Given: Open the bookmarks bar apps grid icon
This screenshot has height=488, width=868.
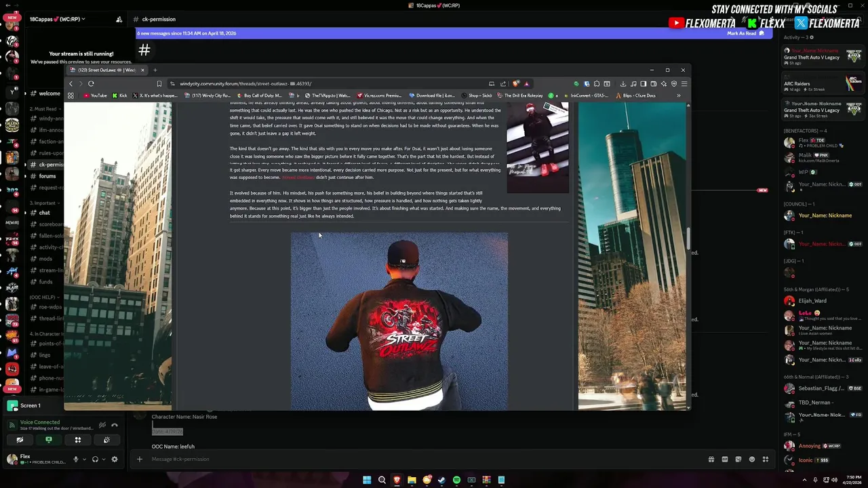Looking at the screenshot, I should coord(71,96).
